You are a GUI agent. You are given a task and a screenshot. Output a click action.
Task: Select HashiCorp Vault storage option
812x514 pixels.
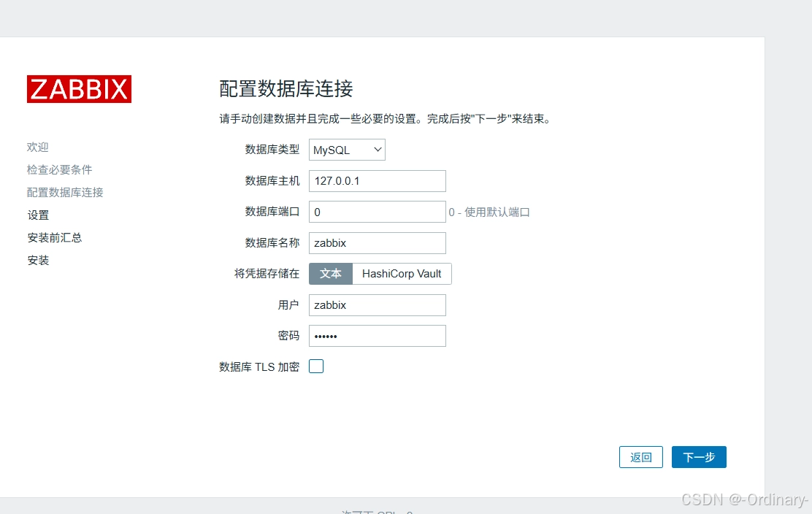tap(402, 274)
